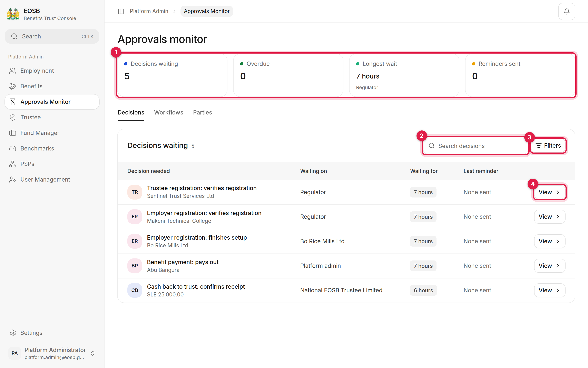The height and width of the screenshot is (368, 588).
Task: Open Fund Manager in the sidebar
Action: (52, 133)
